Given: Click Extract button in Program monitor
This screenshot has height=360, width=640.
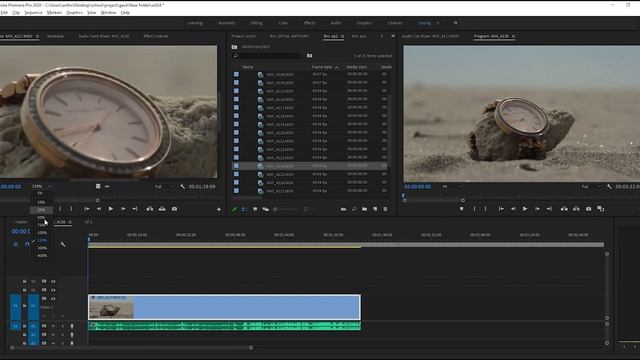Looking at the screenshot, I should pyautogui.click(x=576, y=209).
